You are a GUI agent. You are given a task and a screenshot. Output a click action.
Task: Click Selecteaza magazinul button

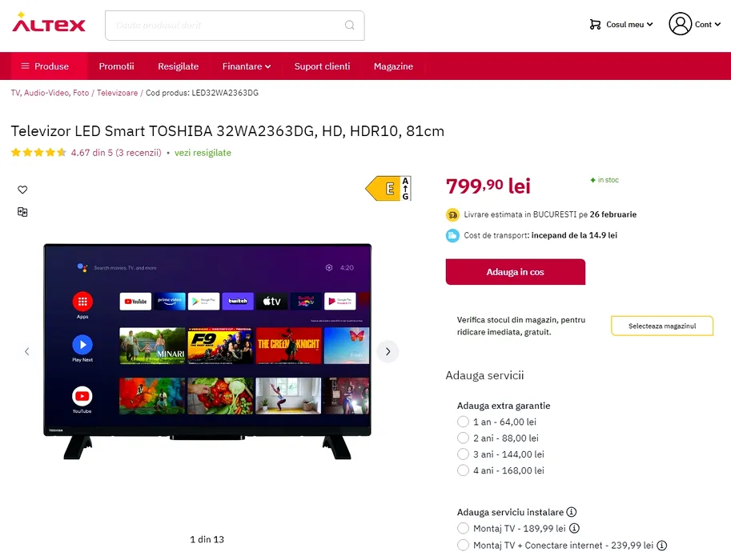pos(662,326)
